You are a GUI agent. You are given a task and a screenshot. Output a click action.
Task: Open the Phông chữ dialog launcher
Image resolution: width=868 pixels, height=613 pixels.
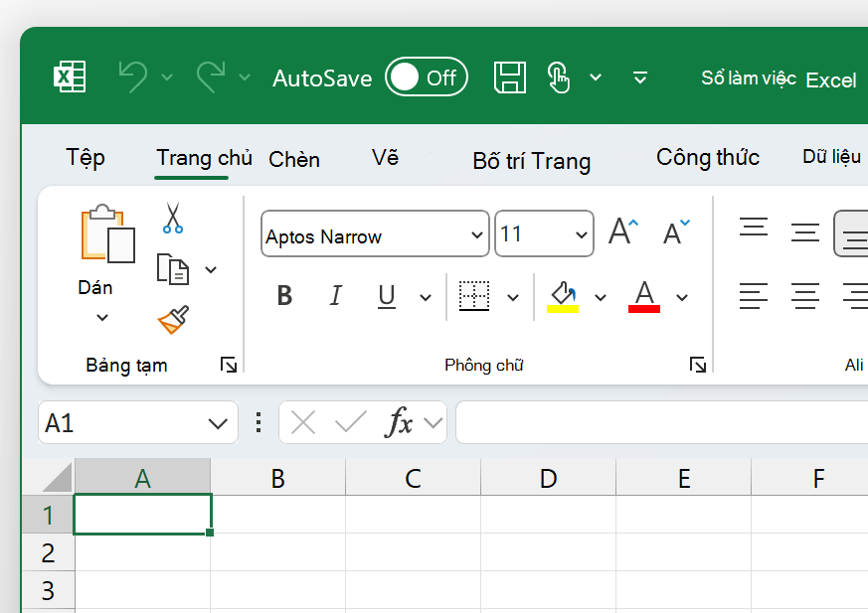point(698,365)
